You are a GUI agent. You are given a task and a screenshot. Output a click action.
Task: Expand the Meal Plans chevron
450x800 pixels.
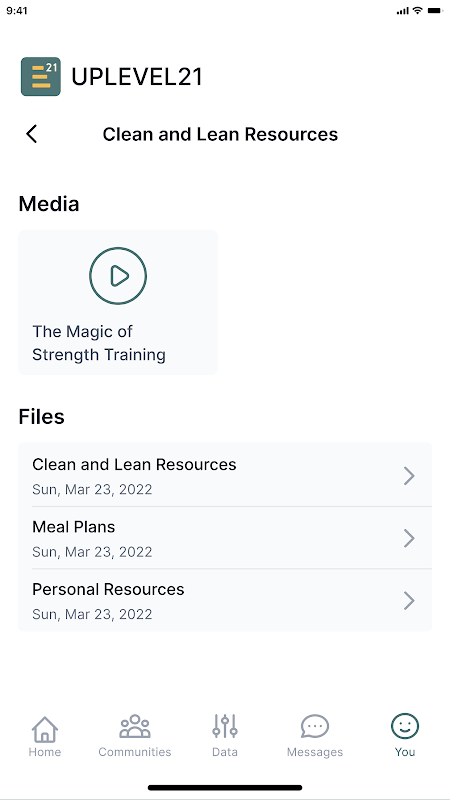click(409, 538)
